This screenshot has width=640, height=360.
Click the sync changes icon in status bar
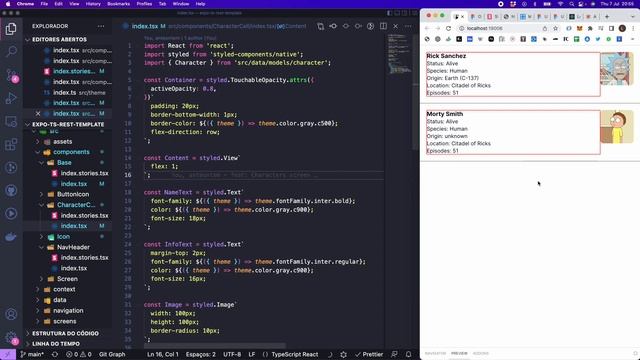(x=55, y=354)
